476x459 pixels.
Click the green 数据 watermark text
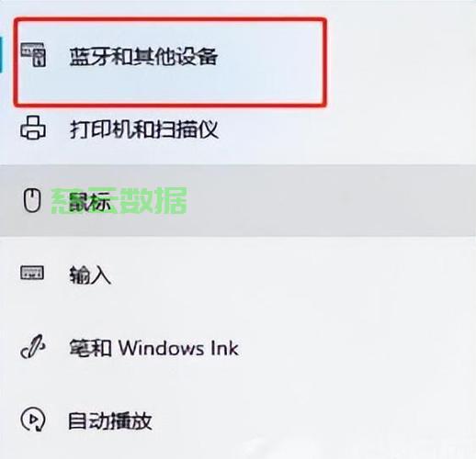[153, 201]
